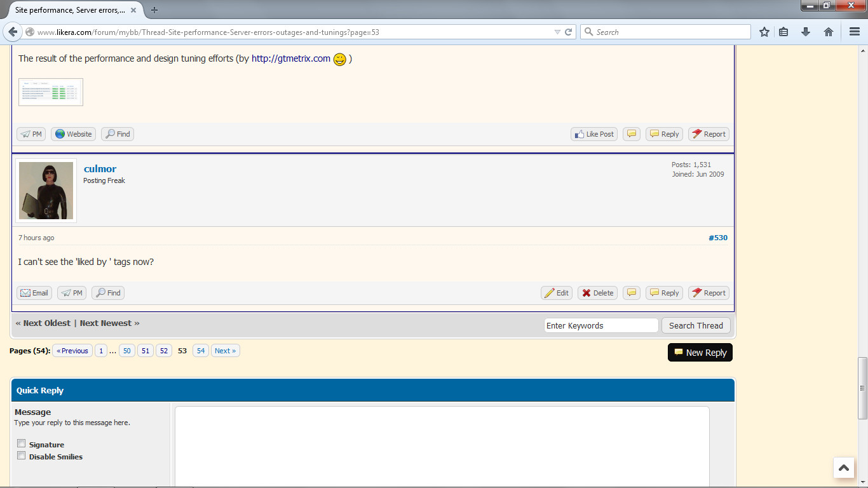Viewport: 868px width, 488px height.
Task: Click Like Post on the upper post
Action: coord(594,134)
